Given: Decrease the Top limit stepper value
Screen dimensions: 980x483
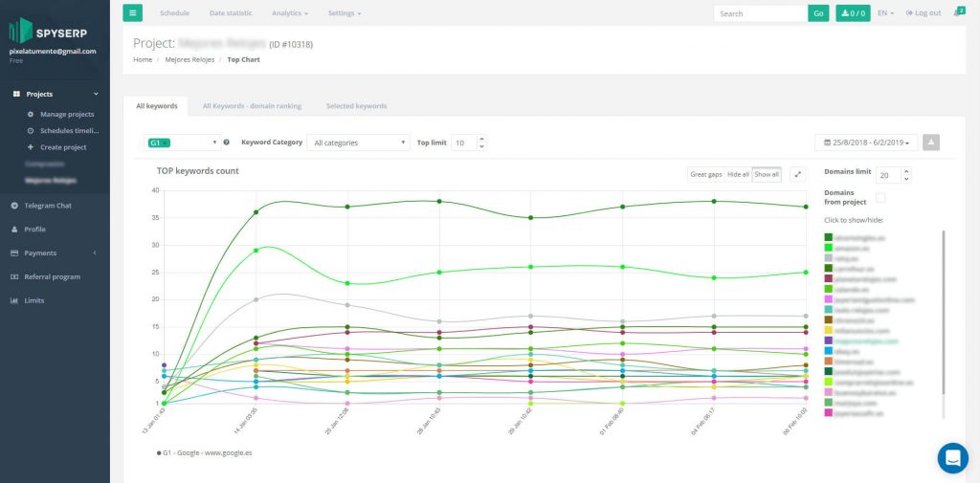Looking at the screenshot, I should point(481,146).
